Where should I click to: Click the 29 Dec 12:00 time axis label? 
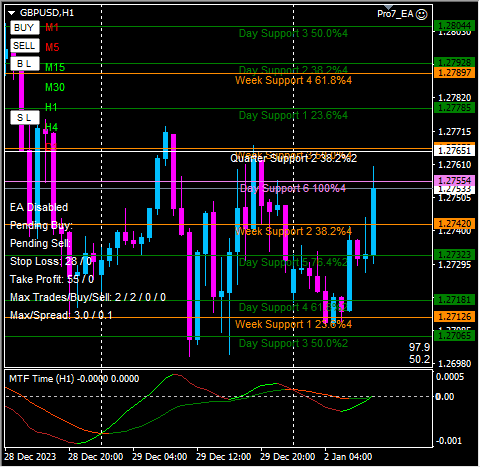tap(223, 457)
